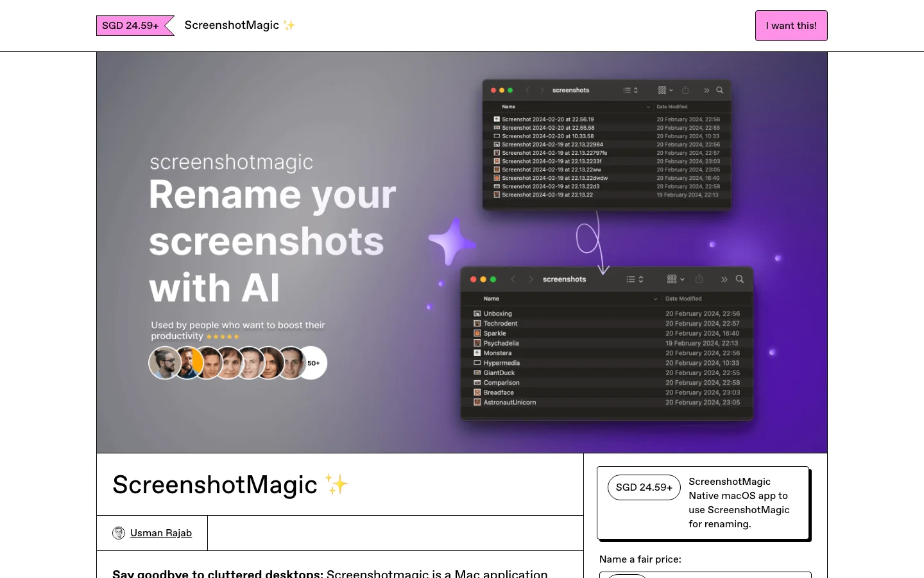Click search icon in lower Finder window
Screen dimensions: 924x578
coord(740,279)
